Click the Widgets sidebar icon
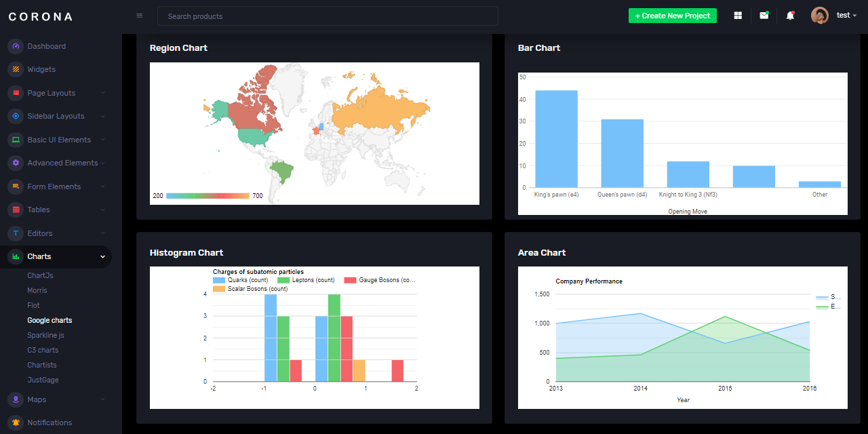 coord(16,69)
